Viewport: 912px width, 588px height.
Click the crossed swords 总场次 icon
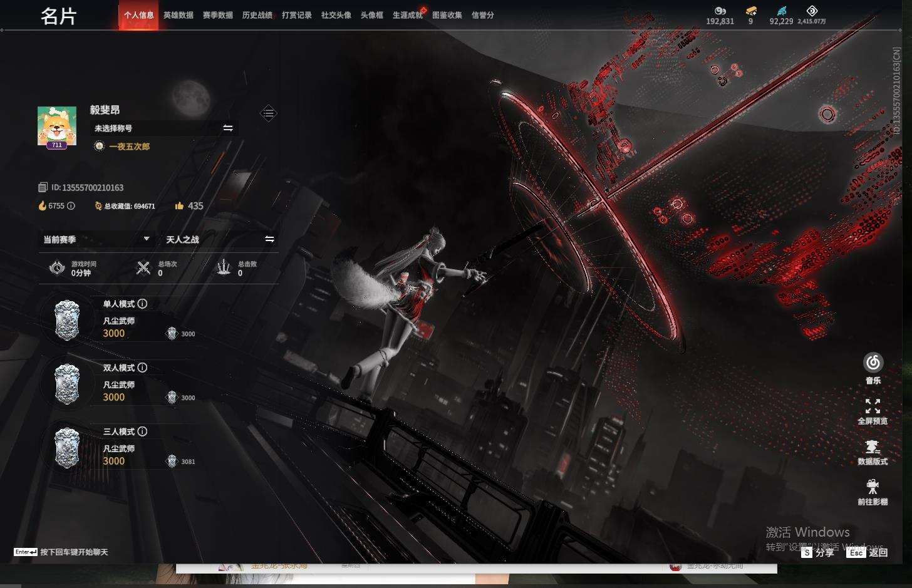pos(143,268)
